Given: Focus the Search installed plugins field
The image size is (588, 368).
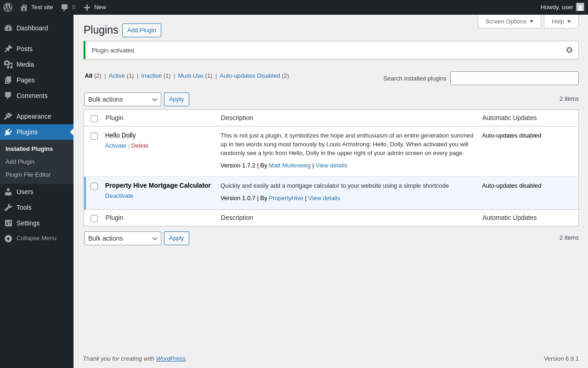Looking at the screenshot, I should pos(514,78).
